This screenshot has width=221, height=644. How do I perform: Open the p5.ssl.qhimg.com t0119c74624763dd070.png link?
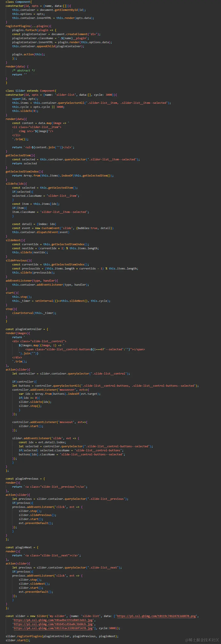(156, 616)
